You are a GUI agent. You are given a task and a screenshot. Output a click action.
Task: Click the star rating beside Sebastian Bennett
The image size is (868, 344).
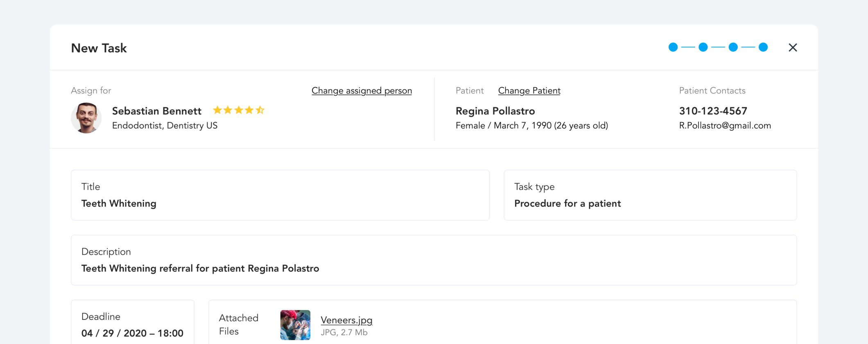click(239, 110)
